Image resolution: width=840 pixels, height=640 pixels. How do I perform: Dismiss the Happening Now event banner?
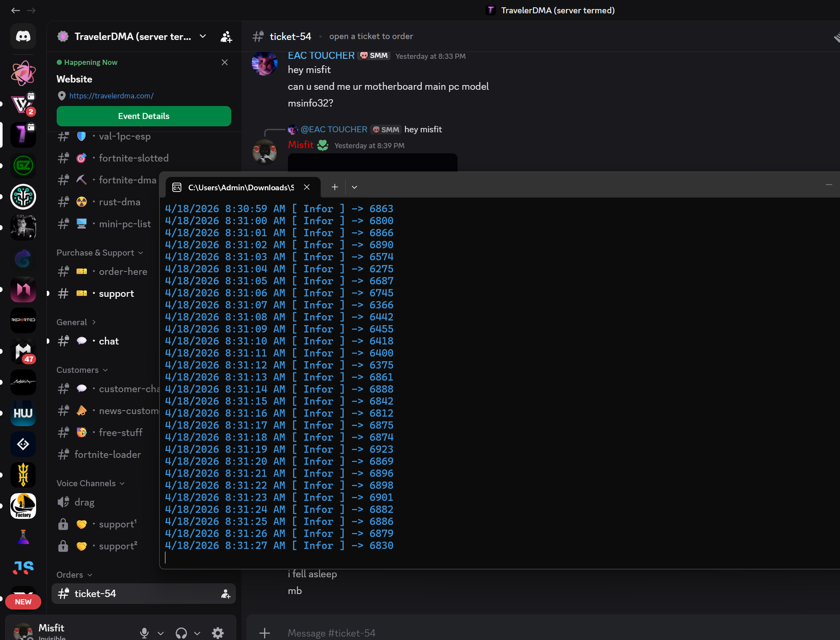click(225, 62)
